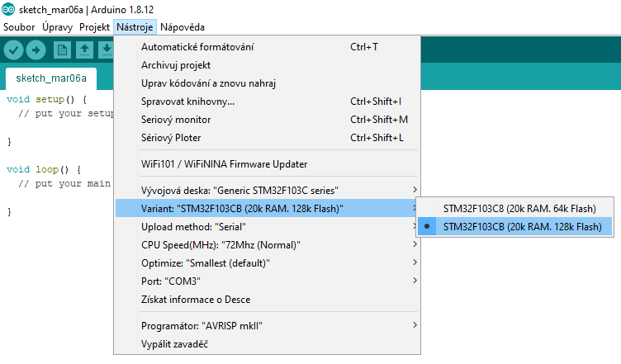Expand the Port COM3 submenu
The width and height of the screenshot is (621, 364).
click(x=267, y=281)
